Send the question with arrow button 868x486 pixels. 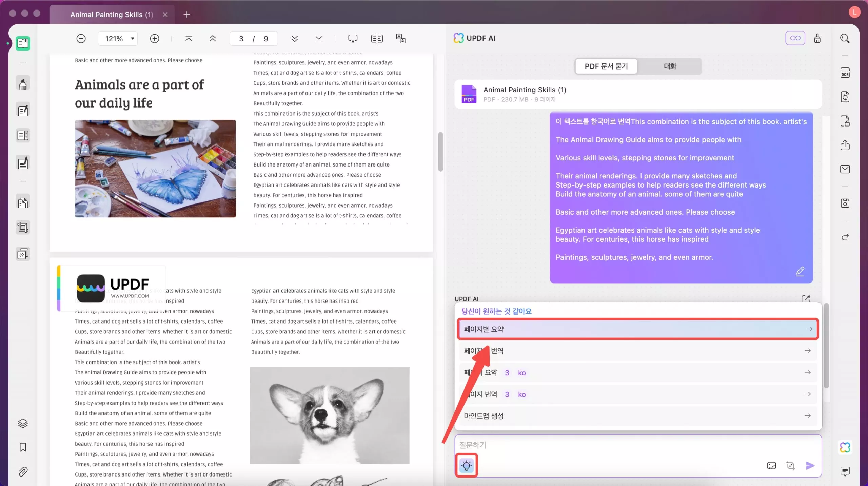810,466
